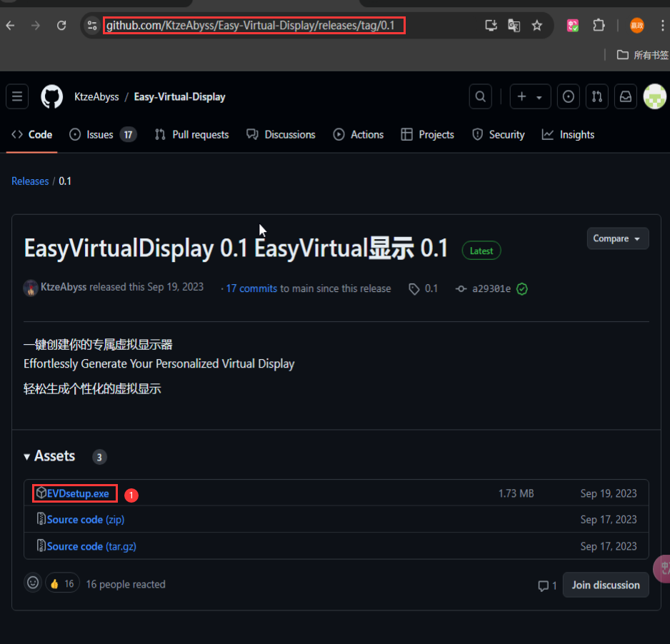Switch to the Issues tab
The width and height of the screenshot is (670, 644).
(x=103, y=134)
